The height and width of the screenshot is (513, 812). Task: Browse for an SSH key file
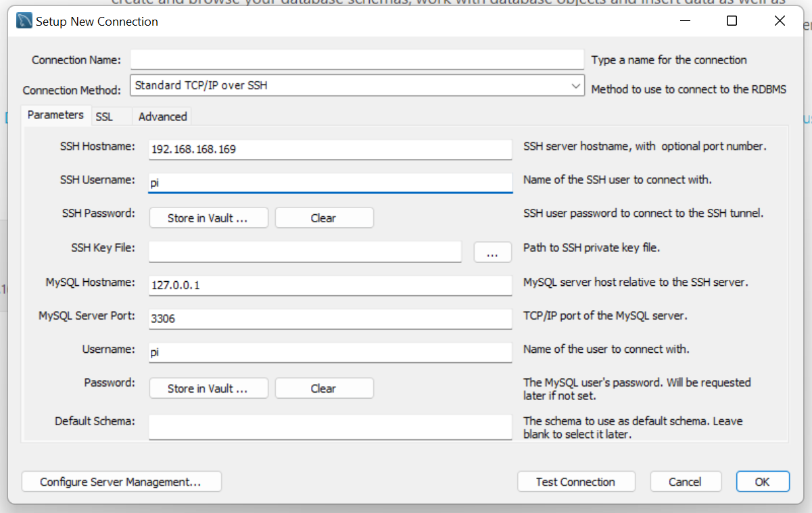pyautogui.click(x=492, y=252)
